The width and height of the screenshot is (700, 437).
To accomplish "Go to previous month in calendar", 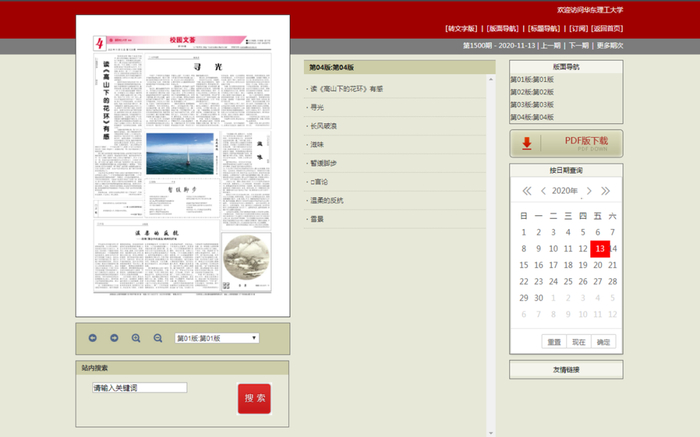I will tap(543, 191).
